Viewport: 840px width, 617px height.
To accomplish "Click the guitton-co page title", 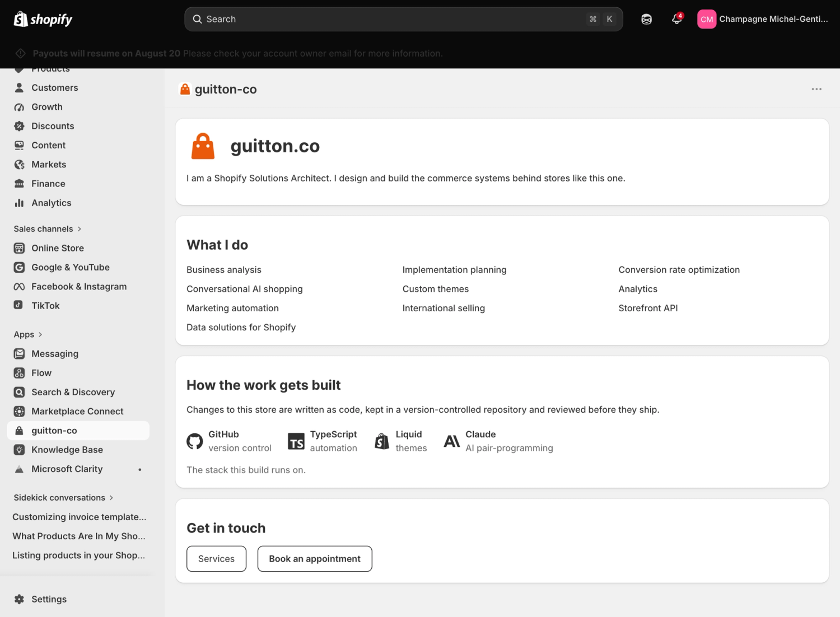I will 226,90.
